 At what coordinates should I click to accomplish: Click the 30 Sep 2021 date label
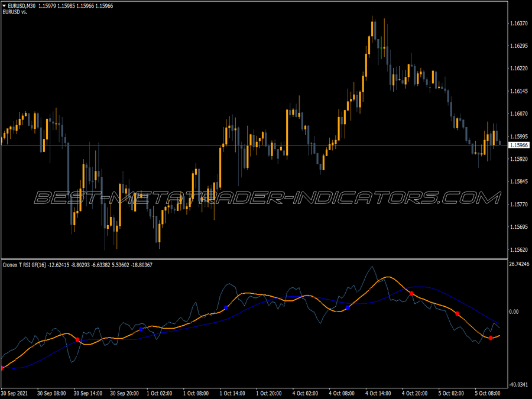(15, 393)
